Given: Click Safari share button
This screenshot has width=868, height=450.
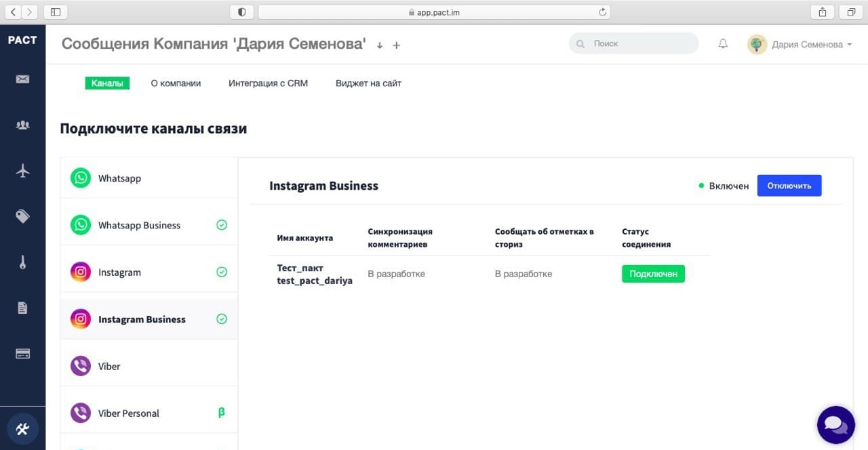Looking at the screenshot, I should click(823, 12).
